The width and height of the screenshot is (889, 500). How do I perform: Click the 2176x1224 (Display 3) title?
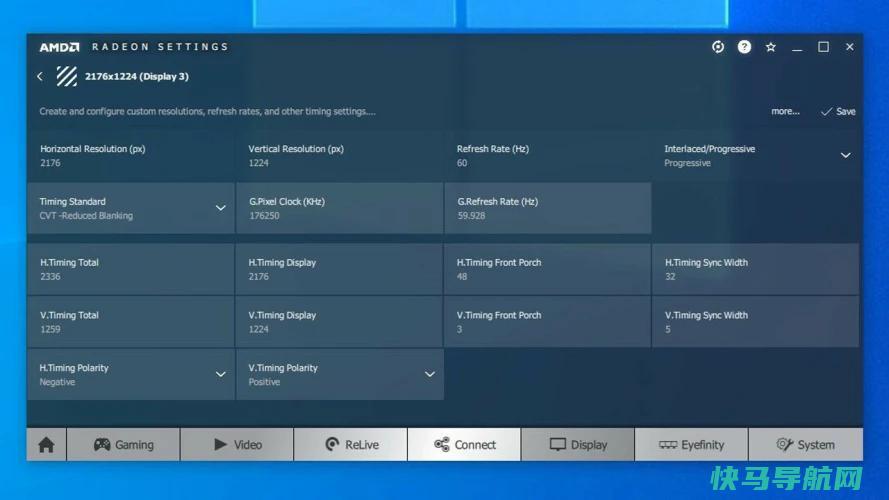[137, 77]
